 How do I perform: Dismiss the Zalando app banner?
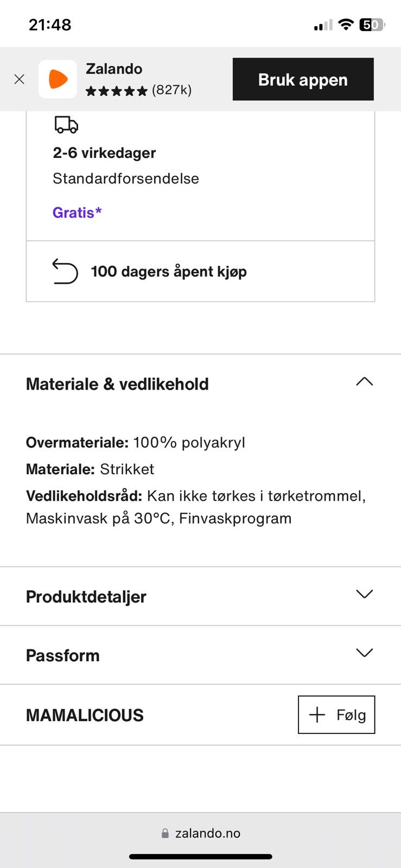pos(20,80)
